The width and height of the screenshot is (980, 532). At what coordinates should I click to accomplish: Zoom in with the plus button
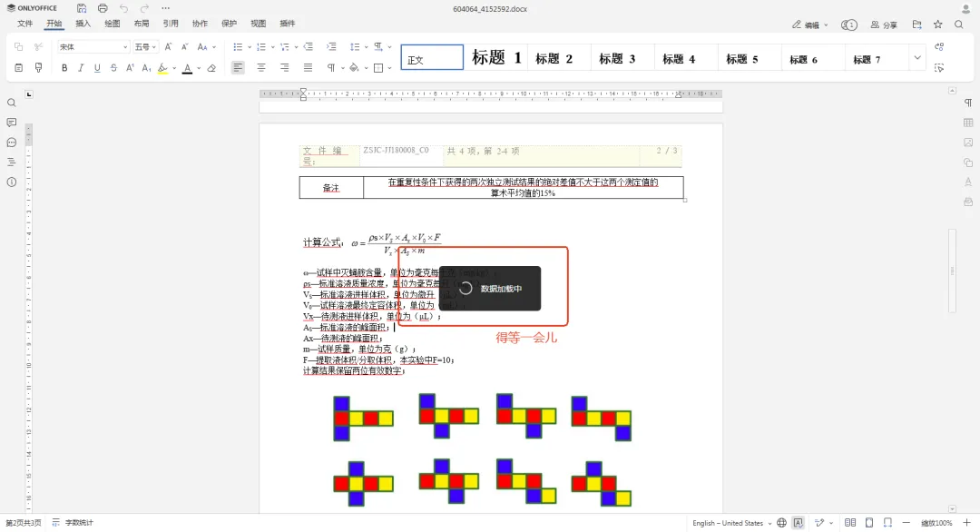(x=967, y=523)
